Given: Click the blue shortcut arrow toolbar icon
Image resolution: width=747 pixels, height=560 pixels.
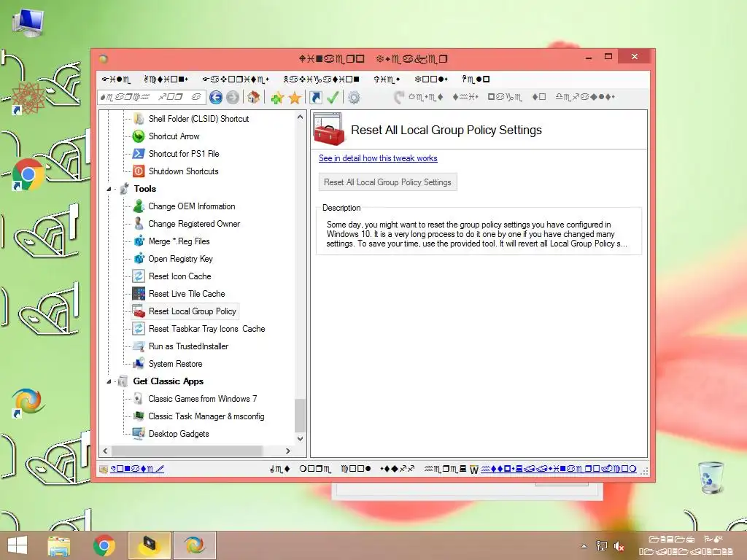Looking at the screenshot, I should 315,98.
